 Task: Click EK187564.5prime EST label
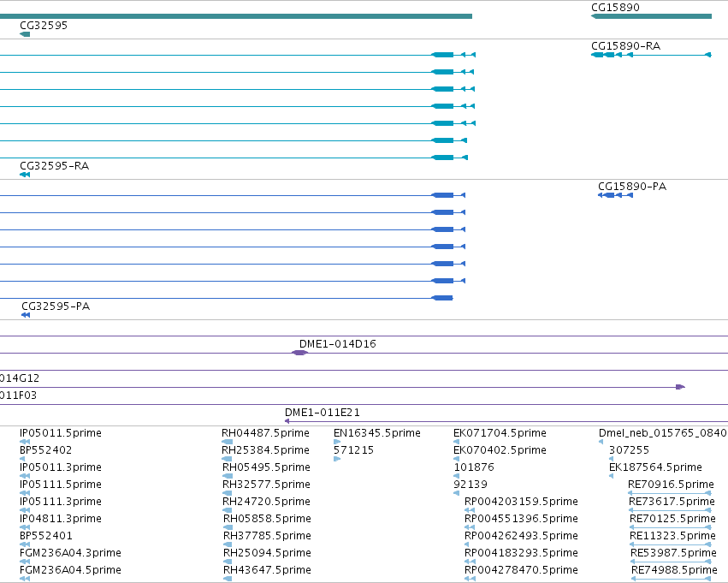[655, 467]
